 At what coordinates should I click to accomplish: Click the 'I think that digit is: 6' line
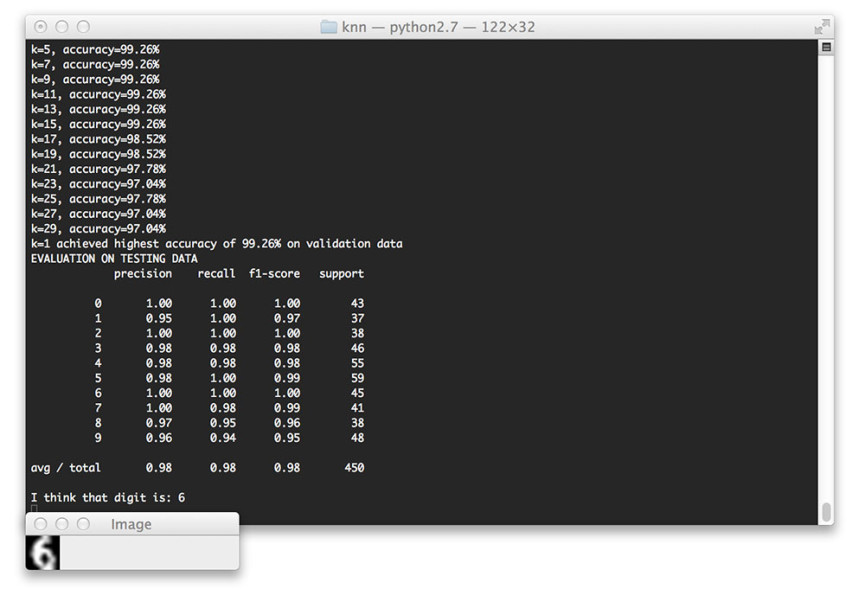coord(107,497)
